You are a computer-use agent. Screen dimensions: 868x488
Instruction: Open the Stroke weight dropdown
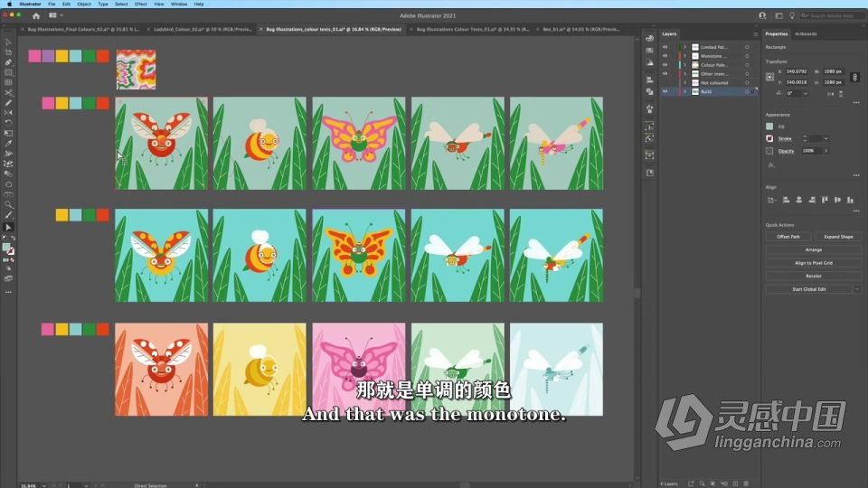click(826, 138)
